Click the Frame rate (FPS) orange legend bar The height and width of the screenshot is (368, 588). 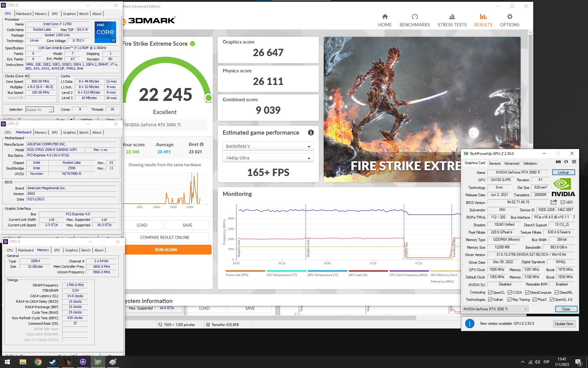click(245, 271)
